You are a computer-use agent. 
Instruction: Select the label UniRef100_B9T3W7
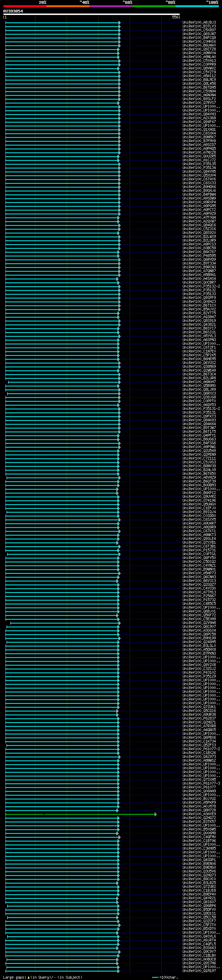(x=199, y=428)
